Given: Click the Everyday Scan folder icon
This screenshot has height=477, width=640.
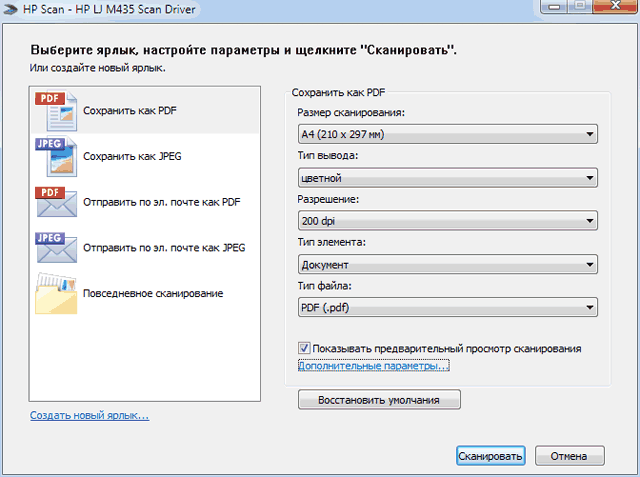Looking at the screenshot, I should coord(56,292).
